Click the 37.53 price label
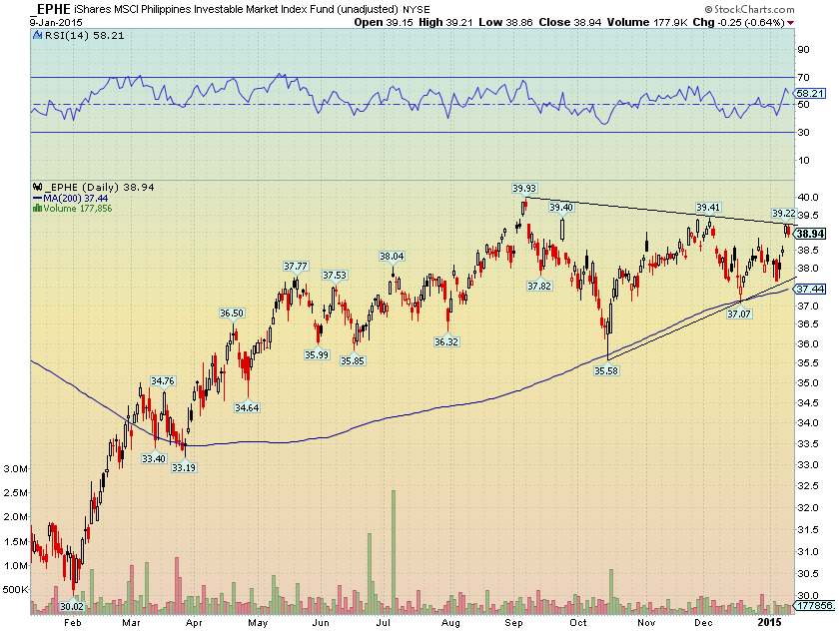The width and height of the screenshot is (840, 633). [335, 276]
